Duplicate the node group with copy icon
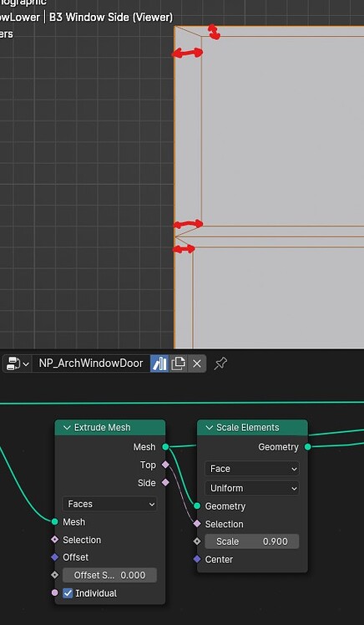Viewport: 364px width, 625px height. pyautogui.click(x=178, y=363)
